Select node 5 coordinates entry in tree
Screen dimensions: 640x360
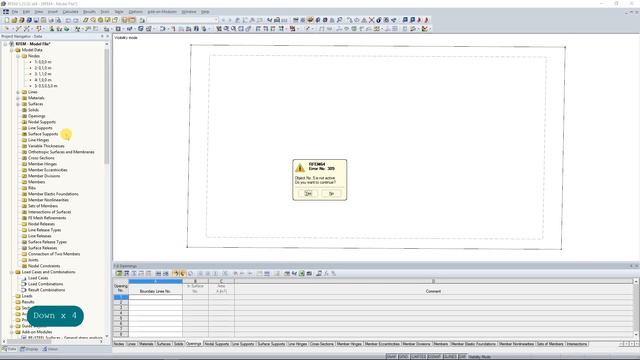pyautogui.click(x=46, y=86)
